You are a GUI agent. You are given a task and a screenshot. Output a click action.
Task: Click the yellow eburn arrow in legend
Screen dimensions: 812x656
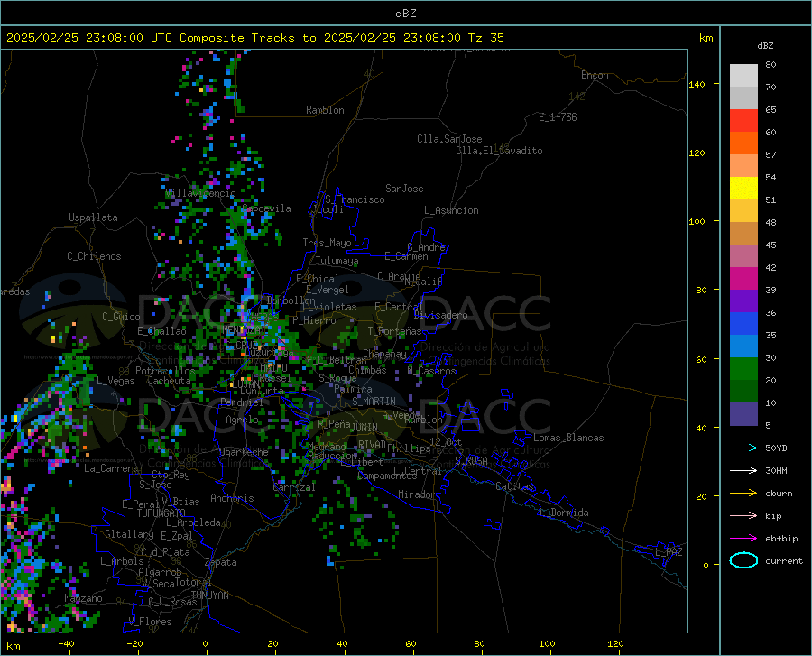point(743,494)
